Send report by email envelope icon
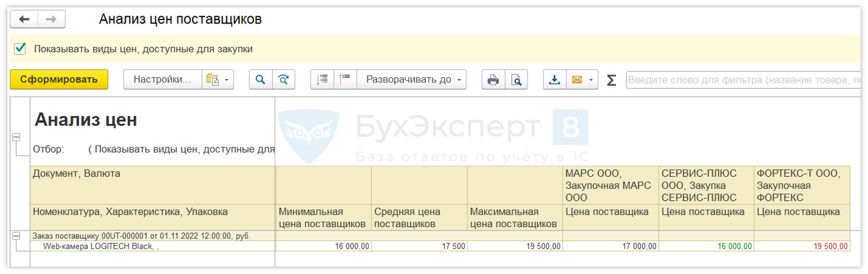Viewport: 868px width, 274px height. tap(576, 79)
